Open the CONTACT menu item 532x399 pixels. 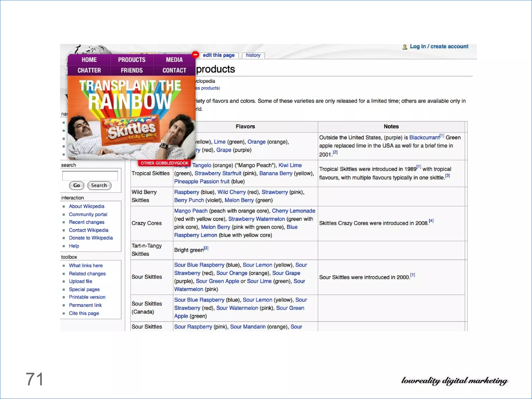click(x=174, y=70)
